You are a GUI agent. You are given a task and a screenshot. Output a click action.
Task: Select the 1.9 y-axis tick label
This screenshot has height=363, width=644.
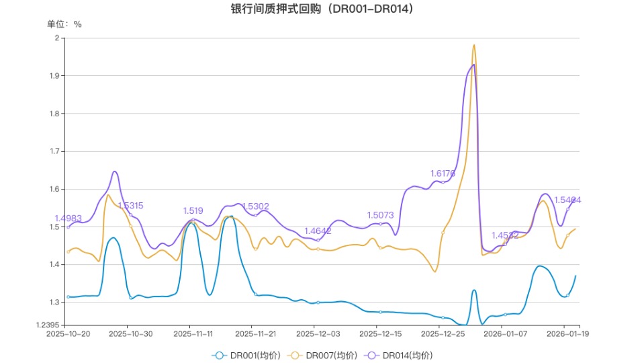tap(55, 75)
